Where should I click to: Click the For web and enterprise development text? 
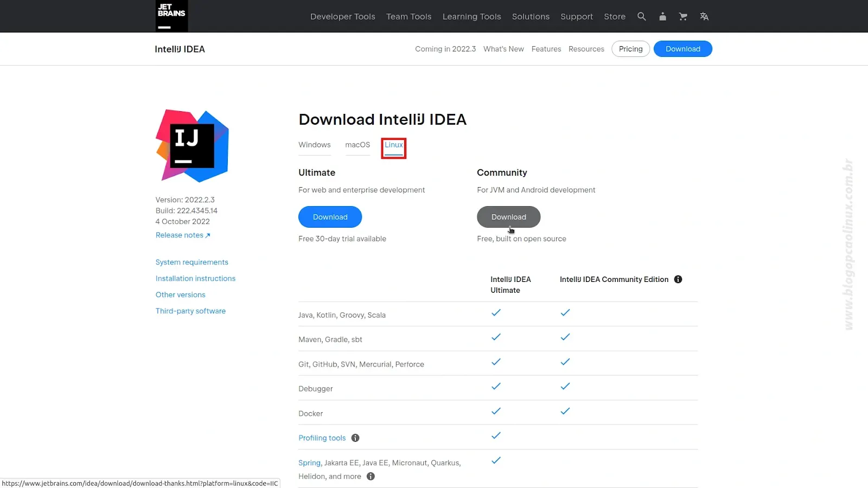tap(362, 190)
